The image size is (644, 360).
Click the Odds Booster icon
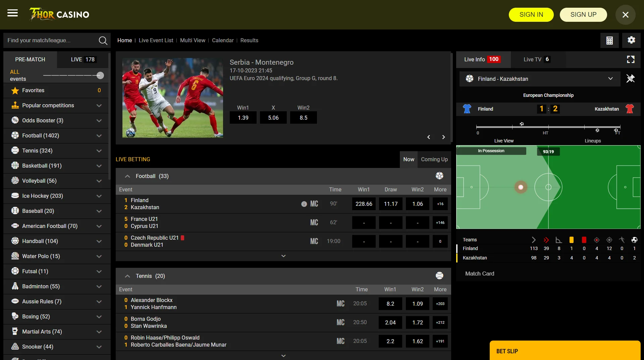(x=15, y=120)
